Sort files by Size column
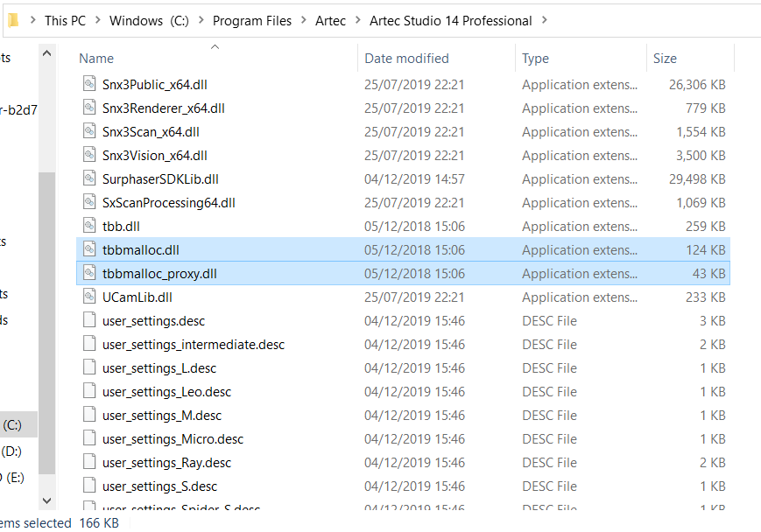Viewport: 761px width, 532px height. (x=665, y=59)
